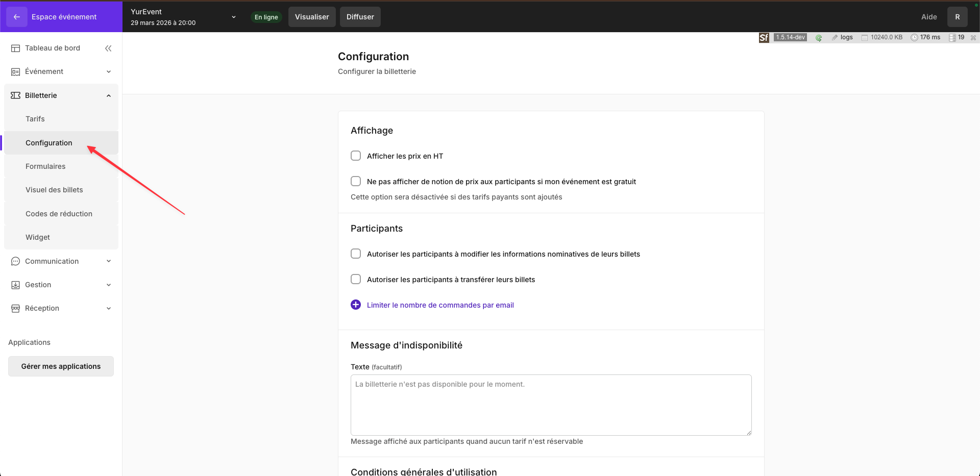Click the logs pencil icon in the debug toolbar

pyautogui.click(x=835, y=37)
